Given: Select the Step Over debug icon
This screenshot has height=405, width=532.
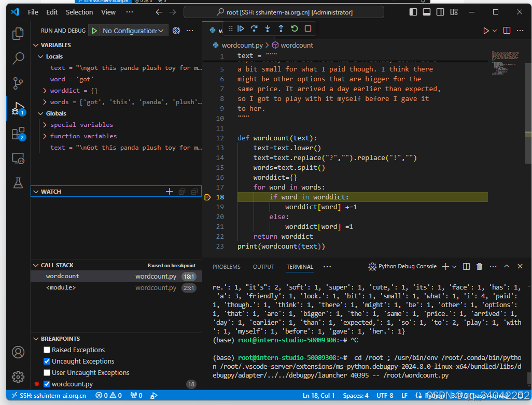Looking at the screenshot, I should (254, 29).
